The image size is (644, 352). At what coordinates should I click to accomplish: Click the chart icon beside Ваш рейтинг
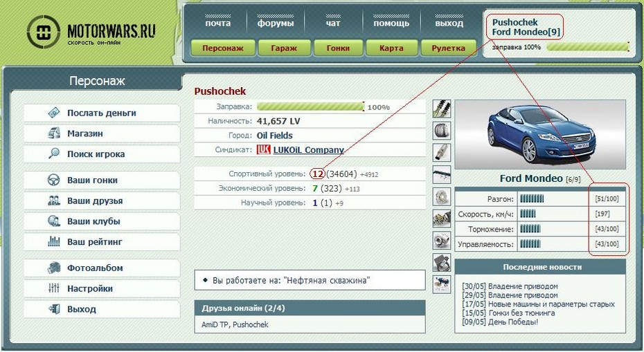click(54, 241)
